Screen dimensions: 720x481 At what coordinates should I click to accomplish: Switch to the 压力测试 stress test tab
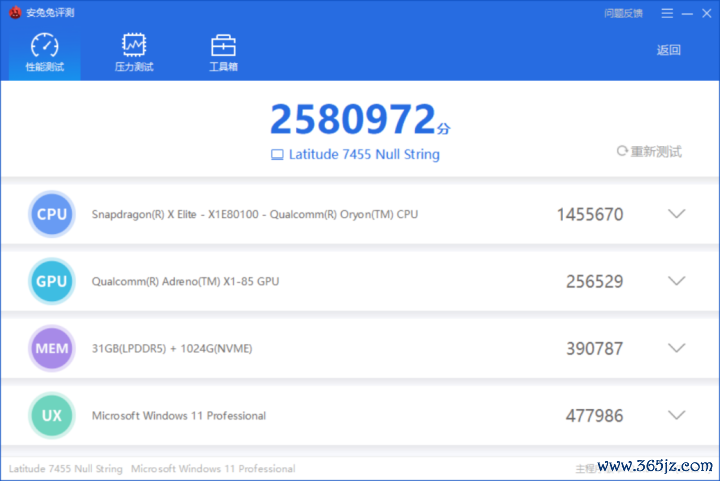[134, 52]
